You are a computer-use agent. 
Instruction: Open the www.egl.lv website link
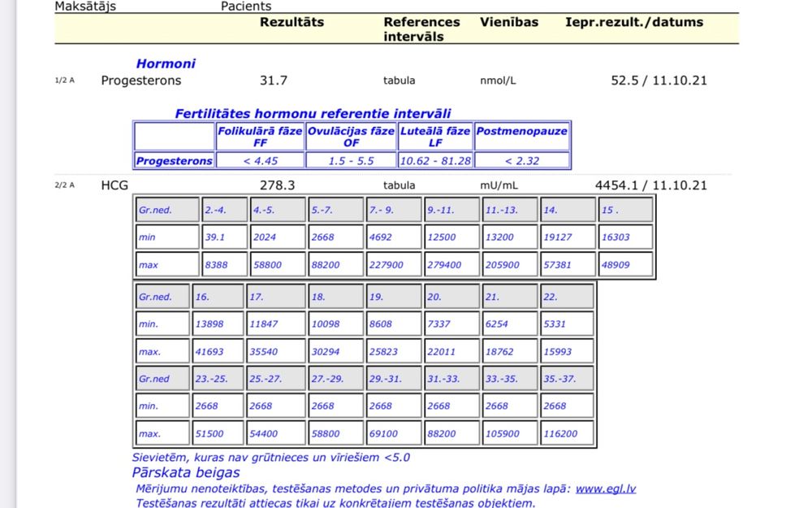click(x=606, y=488)
